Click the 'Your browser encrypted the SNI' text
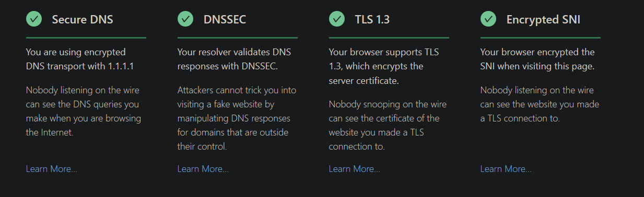Viewport: 644px width, 197px height. pos(537,59)
